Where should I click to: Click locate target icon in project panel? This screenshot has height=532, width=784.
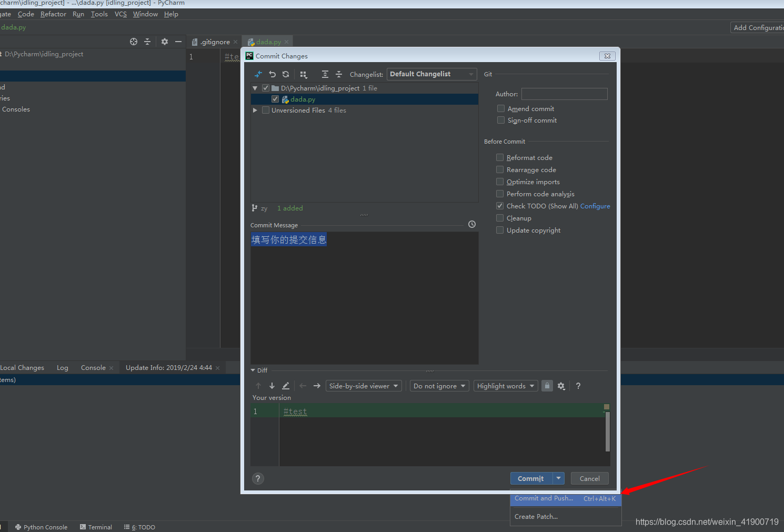134,42
